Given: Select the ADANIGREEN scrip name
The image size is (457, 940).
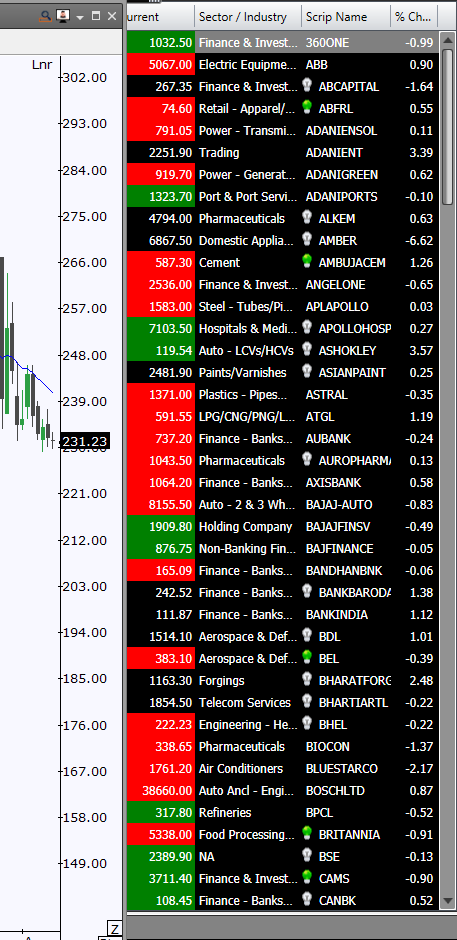Looking at the screenshot, I should click(342, 174).
